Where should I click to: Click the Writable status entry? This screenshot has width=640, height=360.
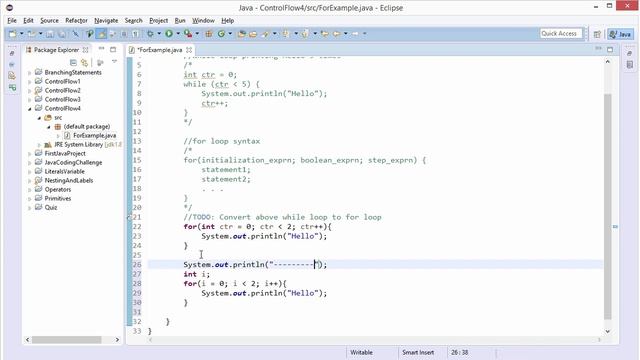click(x=361, y=352)
